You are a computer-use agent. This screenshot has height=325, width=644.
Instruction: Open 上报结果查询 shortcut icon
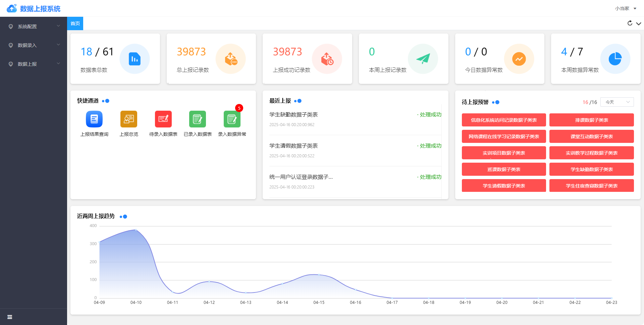coord(94,119)
